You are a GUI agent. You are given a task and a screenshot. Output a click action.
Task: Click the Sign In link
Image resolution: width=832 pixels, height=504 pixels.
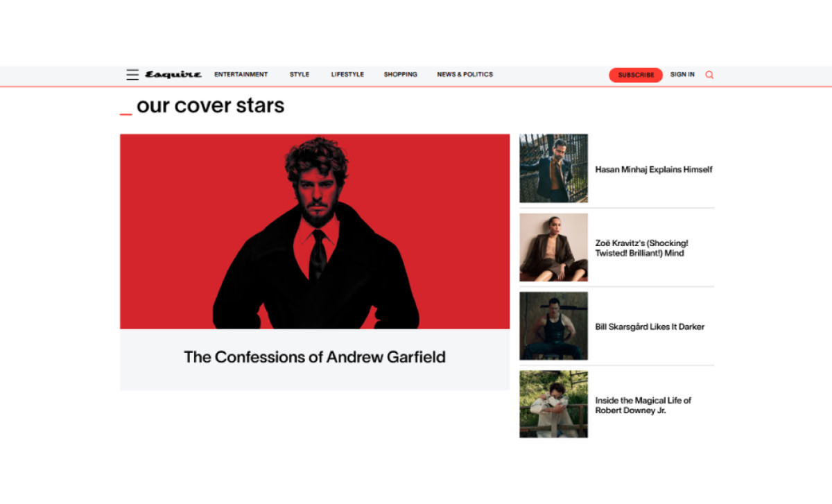[682, 75]
